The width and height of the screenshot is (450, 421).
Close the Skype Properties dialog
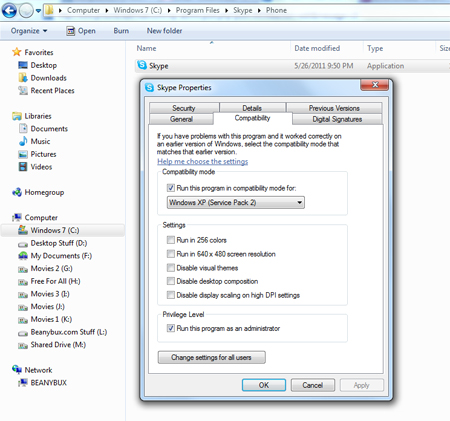(374, 85)
